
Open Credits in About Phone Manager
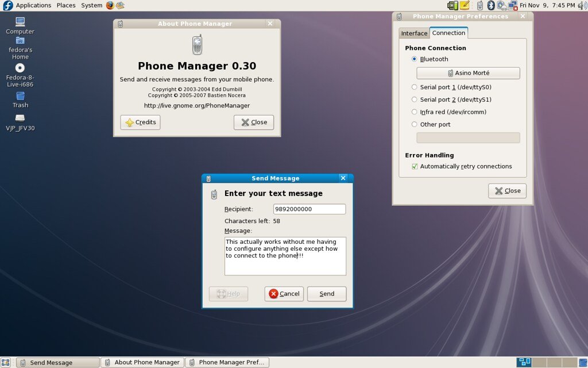coord(140,122)
